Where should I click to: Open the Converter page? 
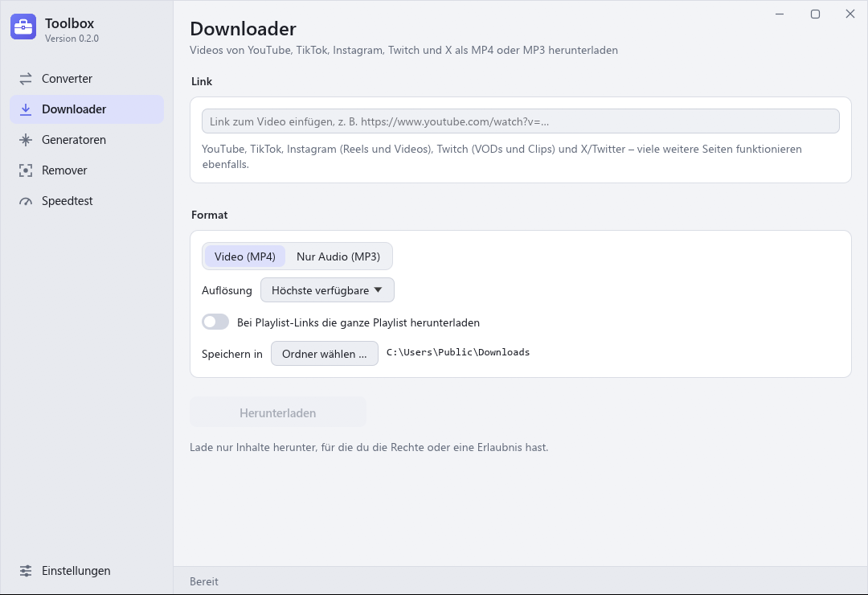87,79
